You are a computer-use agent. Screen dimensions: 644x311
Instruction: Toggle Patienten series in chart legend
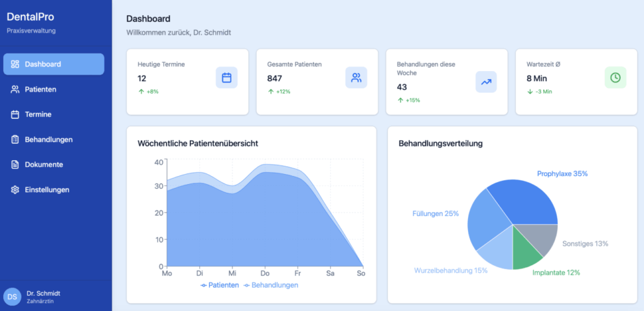(x=219, y=285)
